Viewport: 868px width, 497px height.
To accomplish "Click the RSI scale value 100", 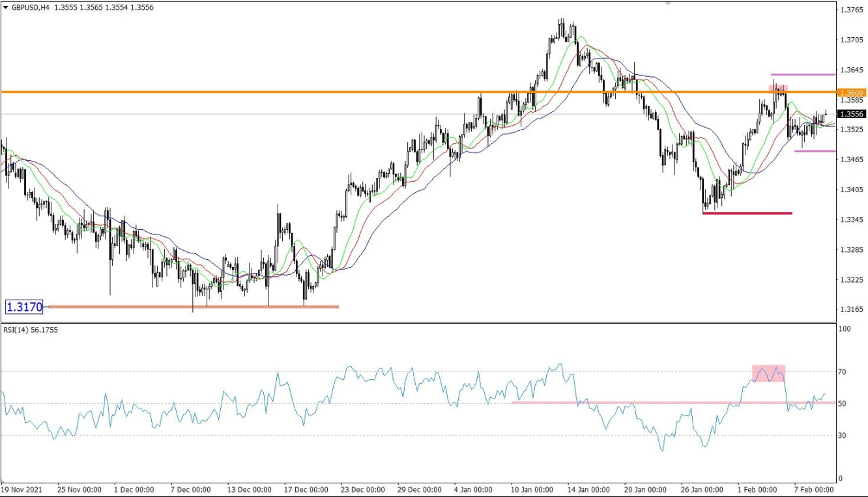I will point(846,330).
